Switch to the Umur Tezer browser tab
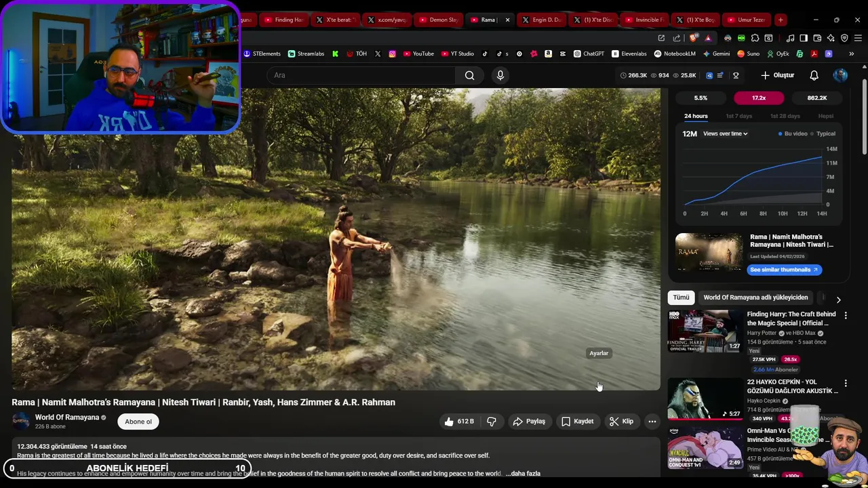 [x=746, y=20]
